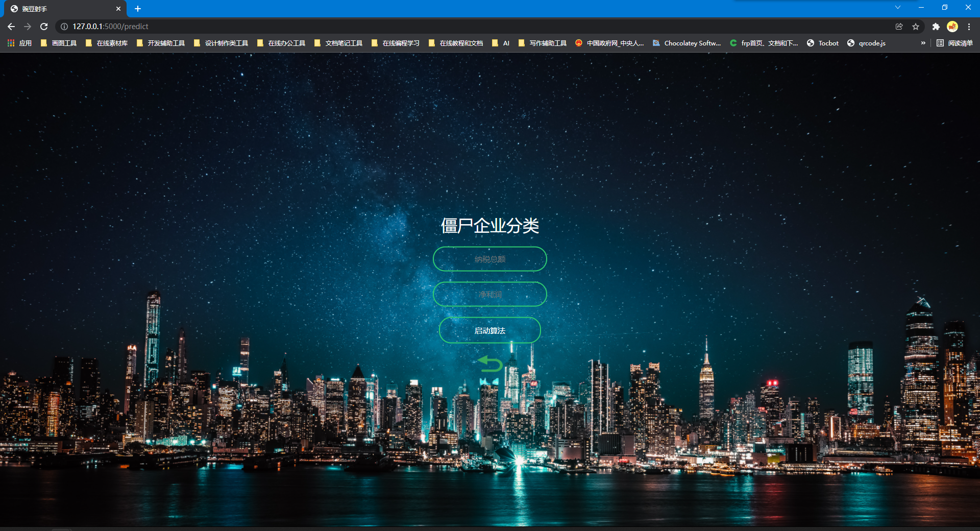The image size is (980, 531).
Task: Open the AI bookmark folder
Action: click(x=501, y=43)
